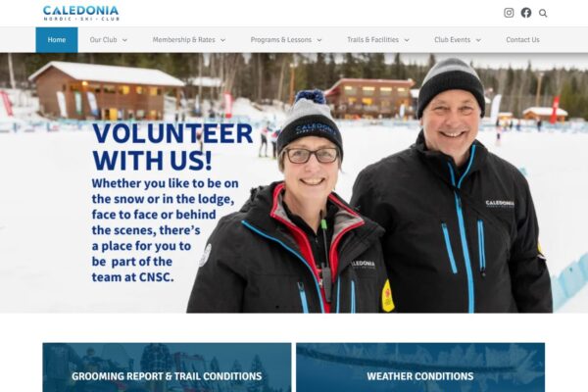Open the Contact Us menu item

[522, 40]
